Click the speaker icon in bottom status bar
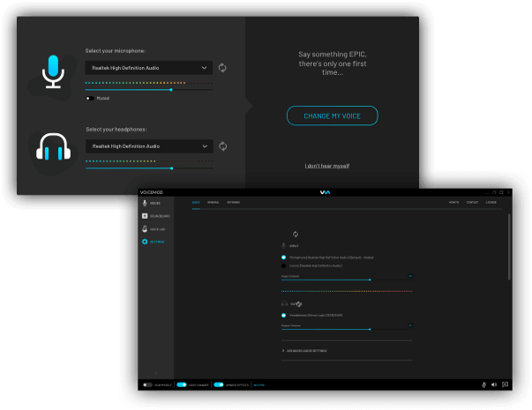 (x=494, y=384)
